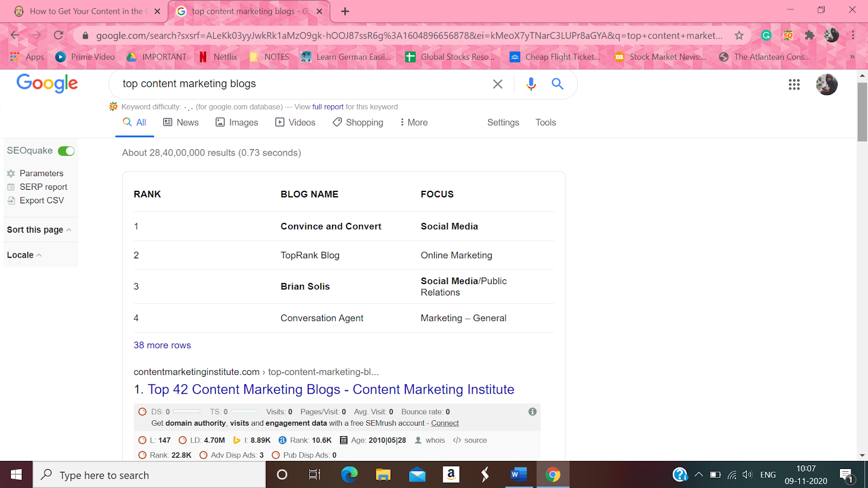868x488 pixels.
Task: View the source link for the result
Action: click(470, 440)
